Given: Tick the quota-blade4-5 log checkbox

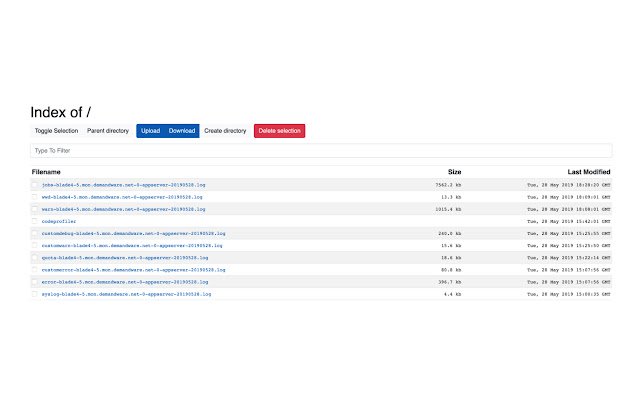Looking at the screenshot, I should pyautogui.click(x=35, y=258).
